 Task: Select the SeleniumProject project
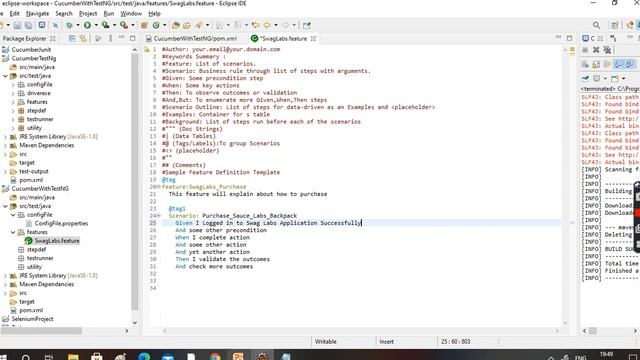coord(32,319)
